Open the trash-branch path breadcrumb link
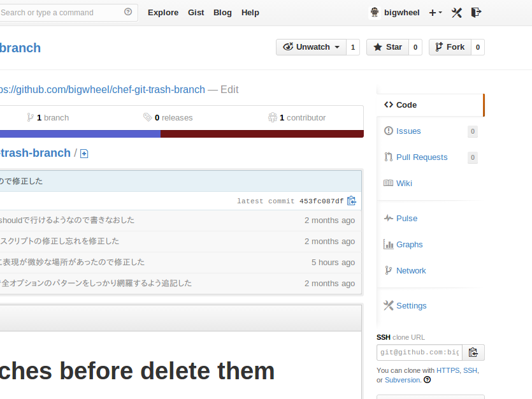Viewport: 532px width, 399px height. pyautogui.click(x=35, y=153)
